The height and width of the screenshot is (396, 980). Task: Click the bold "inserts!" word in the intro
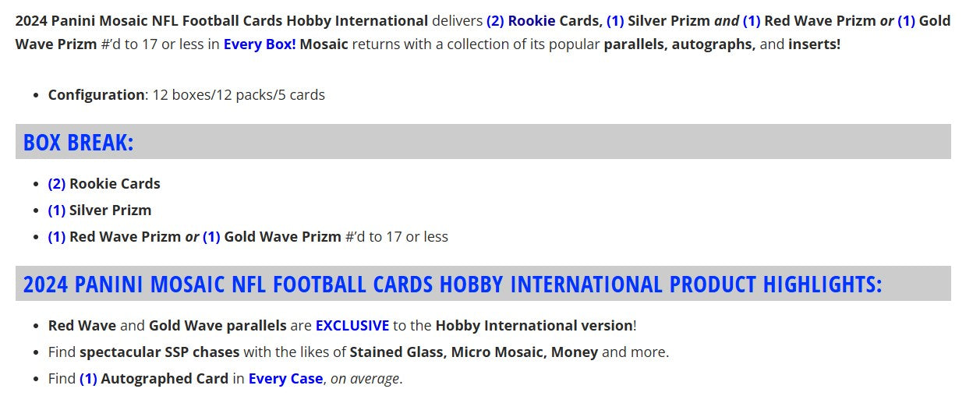coord(814,44)
